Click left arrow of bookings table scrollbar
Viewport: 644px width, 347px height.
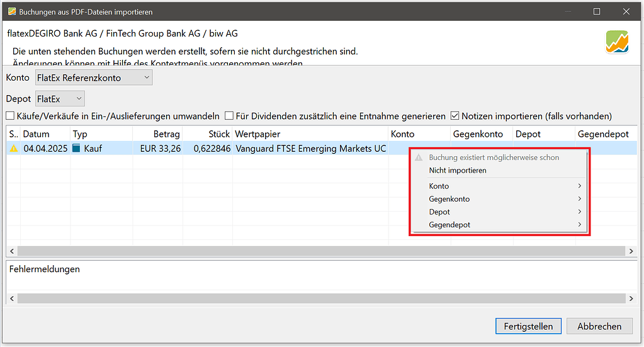click(12, 251)
